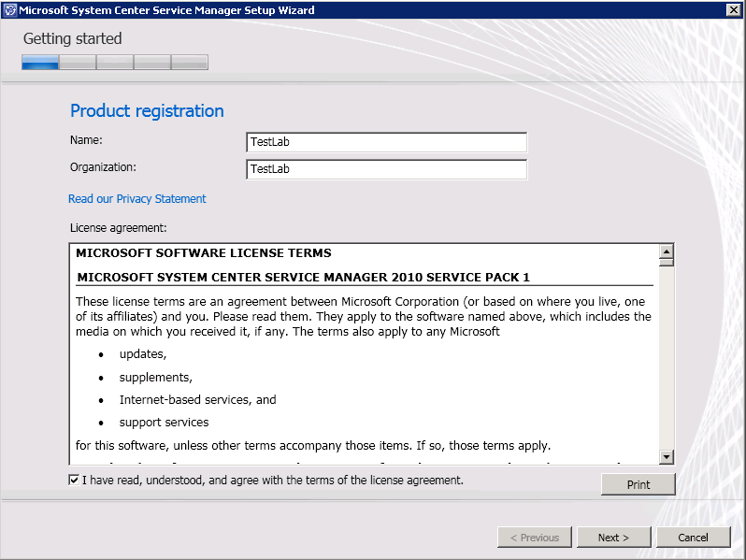Click the Setup Wizard title bar icon
The image size is (746, 560).
pos(10,10)
